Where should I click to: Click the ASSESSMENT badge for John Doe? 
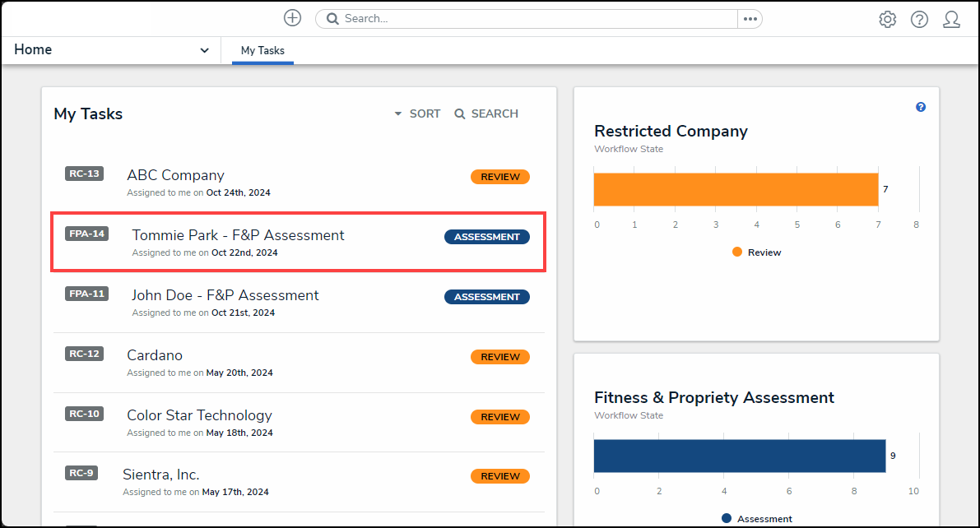pos(487,297)
